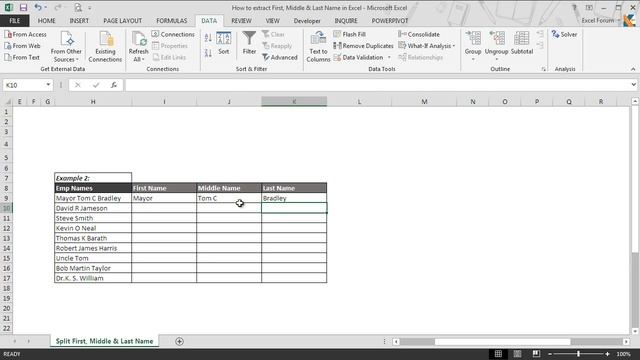640x360 pixels.
Task: Click Remove Duplicates
Action: (x=363, y=46)
